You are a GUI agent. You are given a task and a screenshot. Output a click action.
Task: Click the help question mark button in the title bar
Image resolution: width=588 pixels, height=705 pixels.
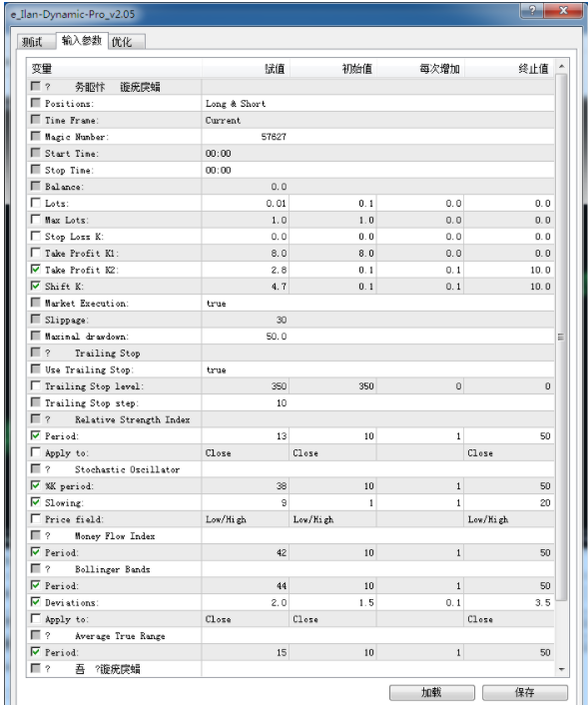click(x=532, y=10)
